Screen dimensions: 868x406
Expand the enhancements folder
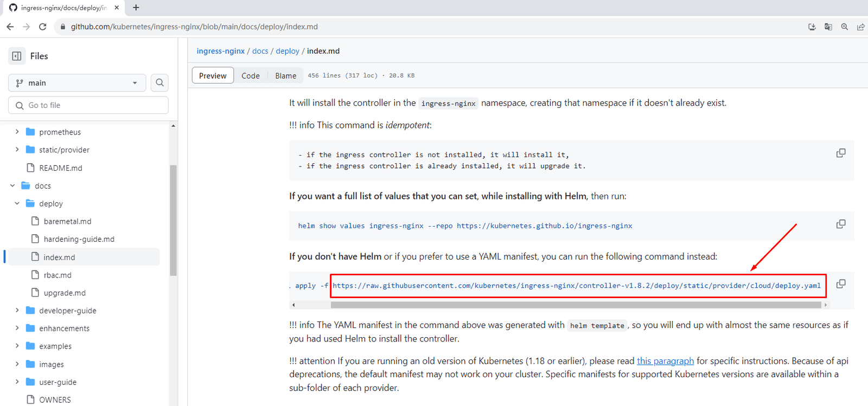(x=17, y=328)
